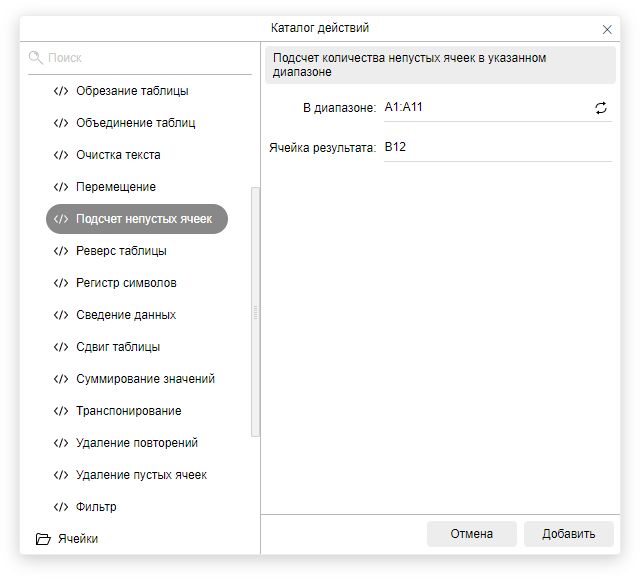Click the code icon beside Транспонирование
The height and width of the screenshot is (578, 640).
(61, 411)
